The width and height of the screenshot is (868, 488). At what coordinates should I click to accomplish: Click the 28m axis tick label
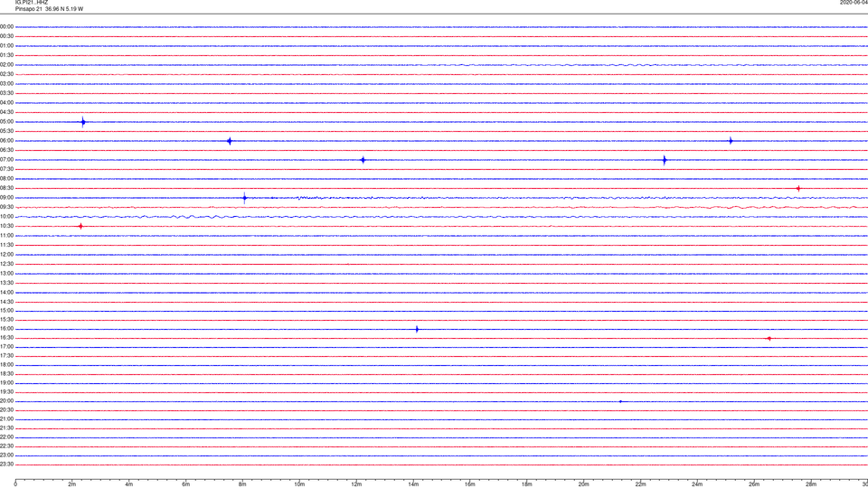point(811,484)
